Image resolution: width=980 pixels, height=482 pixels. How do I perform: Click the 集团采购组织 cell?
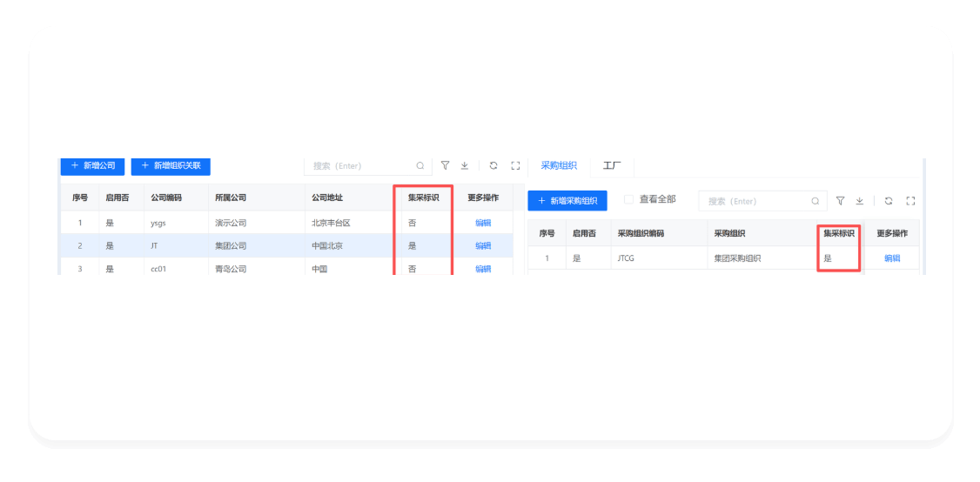(737, 258)
